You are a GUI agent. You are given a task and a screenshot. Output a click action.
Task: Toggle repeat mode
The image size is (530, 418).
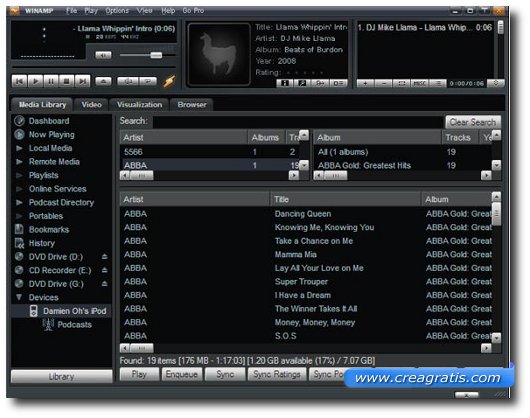(x=147, y=81)
